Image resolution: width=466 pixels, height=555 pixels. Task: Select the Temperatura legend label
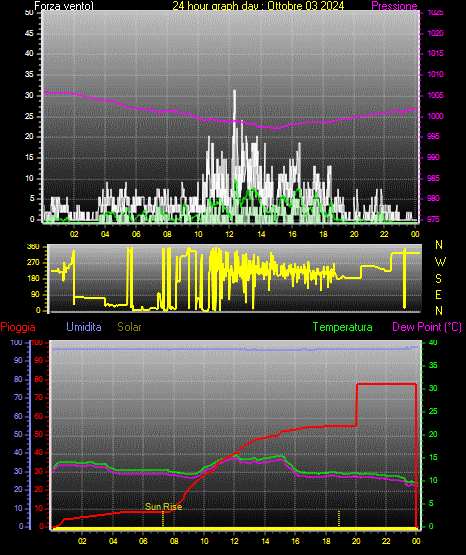click(x=342, y=327)
